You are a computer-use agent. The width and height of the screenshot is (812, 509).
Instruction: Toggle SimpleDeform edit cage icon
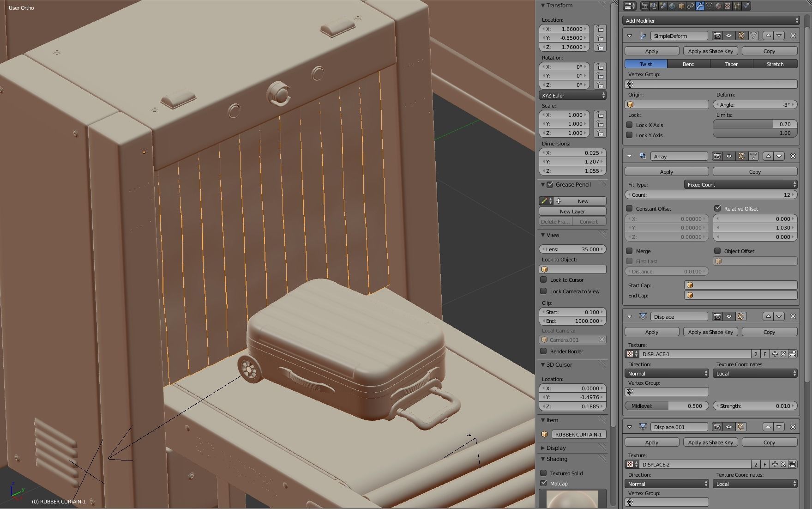tap(753, 36)
